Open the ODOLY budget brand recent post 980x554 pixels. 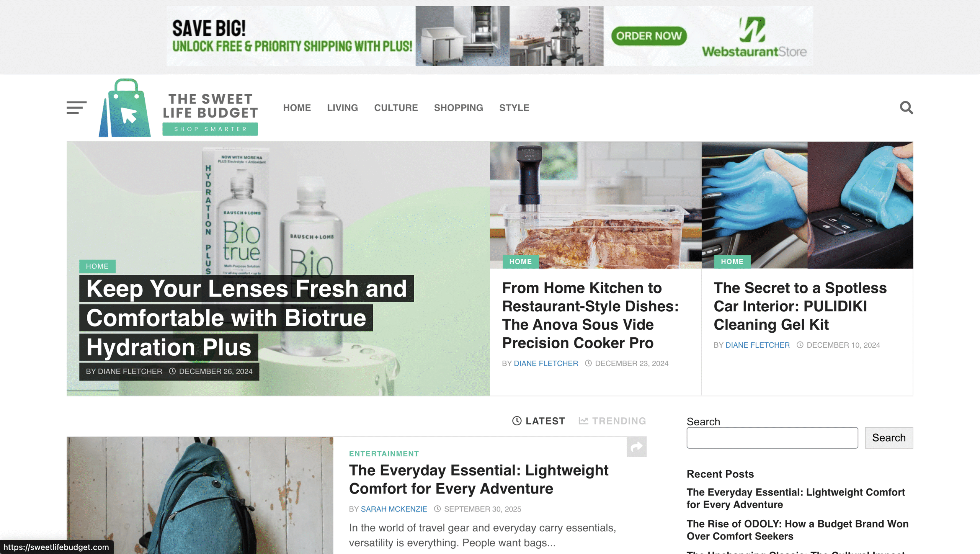point(797,530)
